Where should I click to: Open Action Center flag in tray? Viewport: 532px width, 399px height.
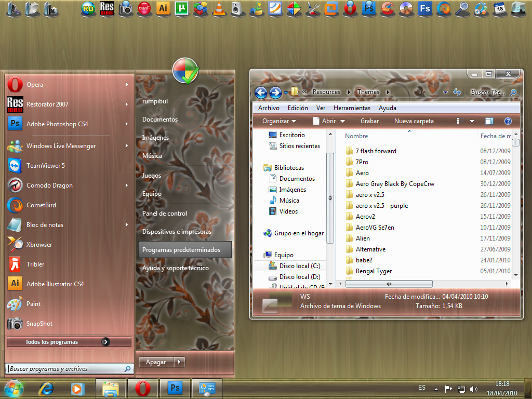coord(448,389)
